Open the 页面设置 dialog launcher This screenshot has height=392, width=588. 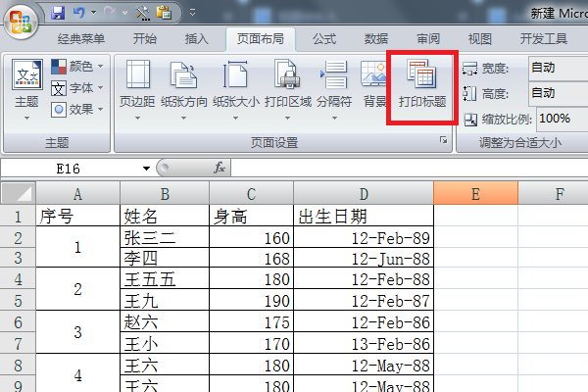(444, 142)
